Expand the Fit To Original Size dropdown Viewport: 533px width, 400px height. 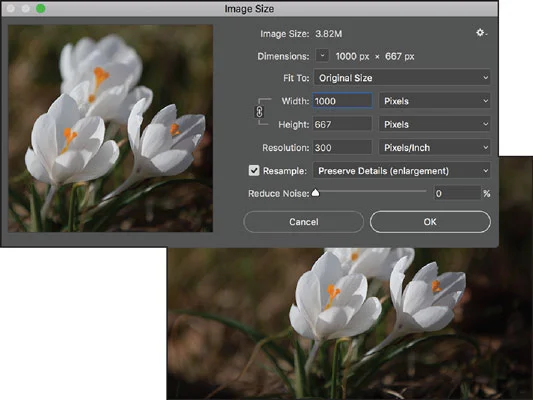402,78
